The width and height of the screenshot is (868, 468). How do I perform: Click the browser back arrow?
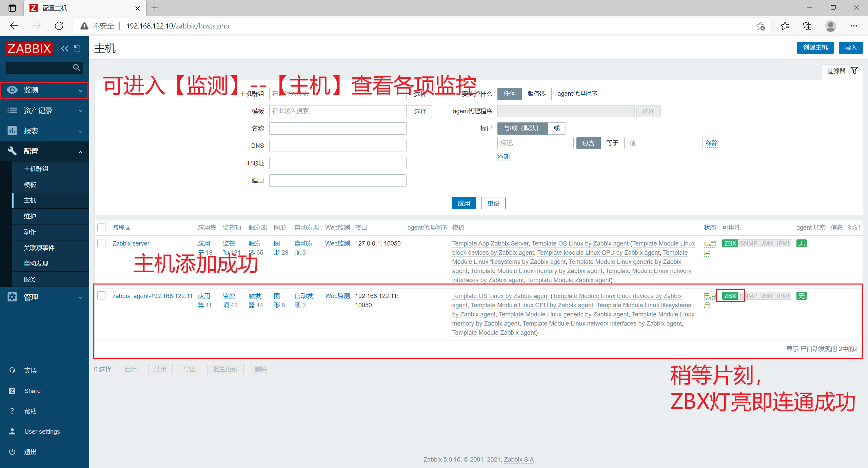(14, 26)
